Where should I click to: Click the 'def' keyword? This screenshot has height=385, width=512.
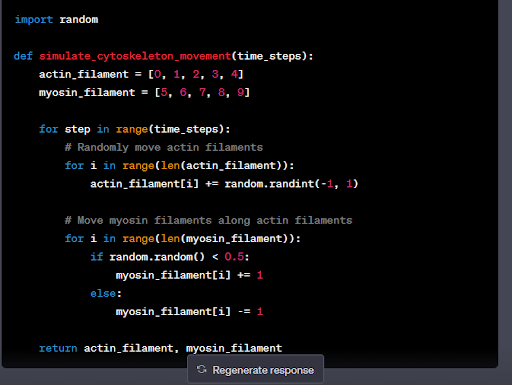(x=23, y=56)
